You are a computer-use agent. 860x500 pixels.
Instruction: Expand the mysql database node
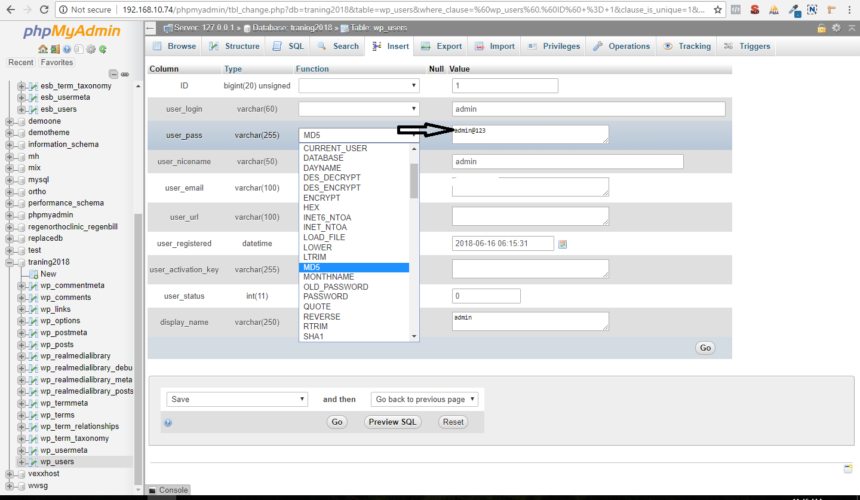(x=9, y=180)
